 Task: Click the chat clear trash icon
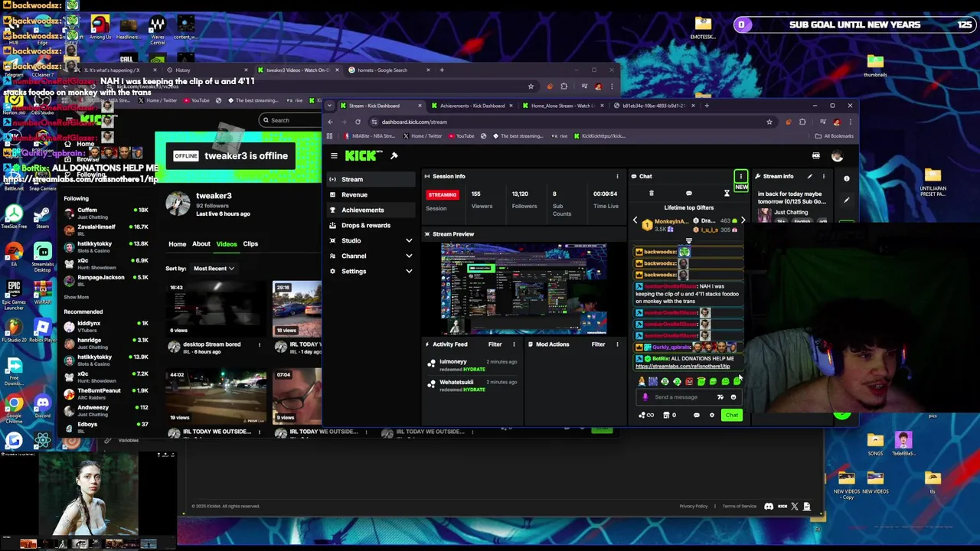tap(652, 194)
